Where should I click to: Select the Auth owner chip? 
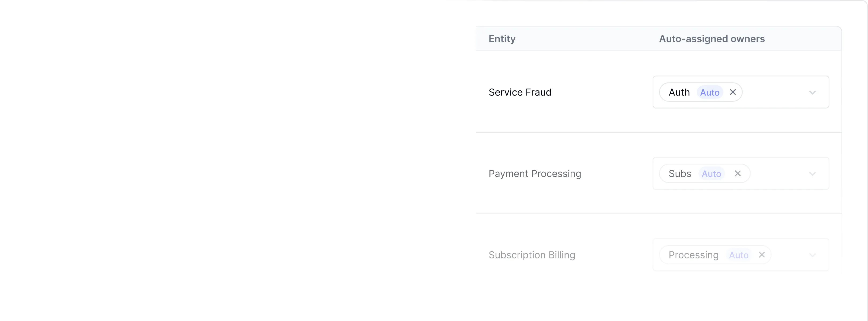pos(679,92)
